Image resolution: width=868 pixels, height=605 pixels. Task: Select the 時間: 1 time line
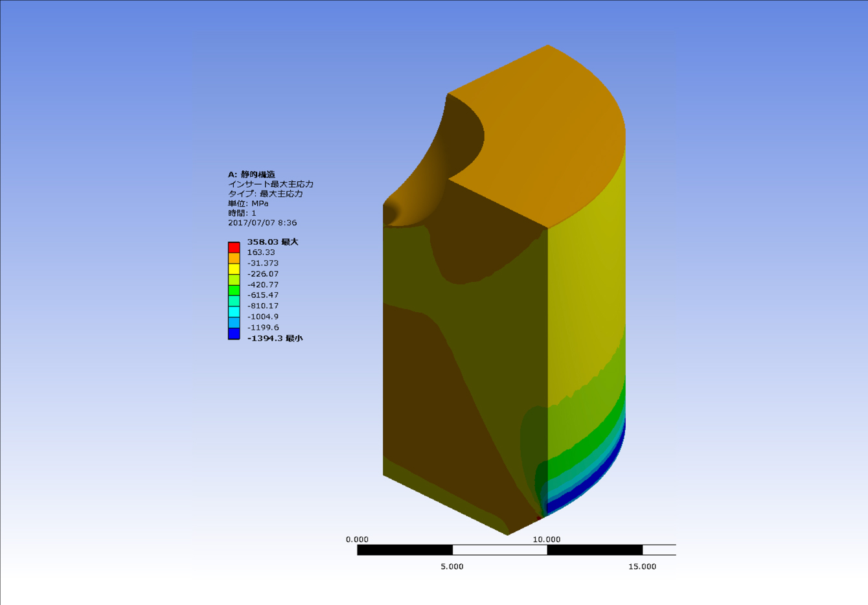pyautogui.click(x=242, y=213)
